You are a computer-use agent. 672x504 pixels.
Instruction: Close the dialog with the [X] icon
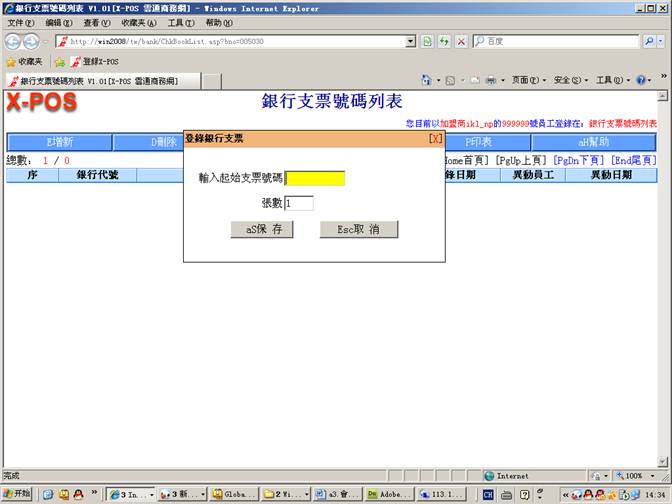[x=435, y=138]
